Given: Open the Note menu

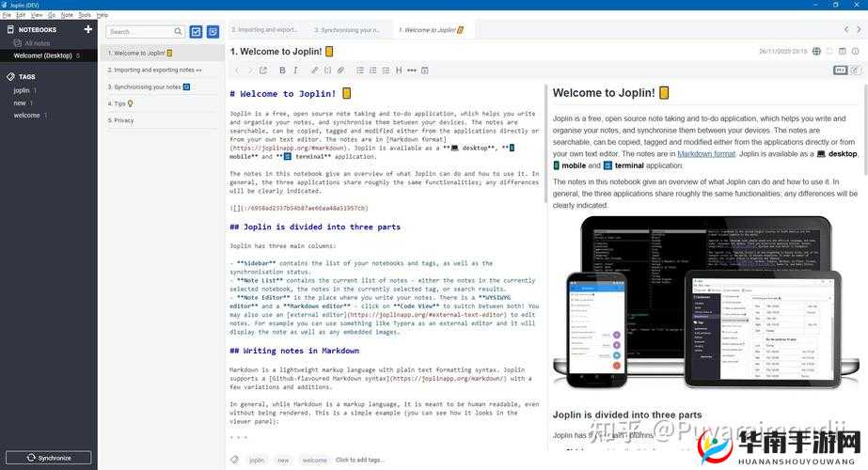Looking at the screenshot, I should [67, 15].
